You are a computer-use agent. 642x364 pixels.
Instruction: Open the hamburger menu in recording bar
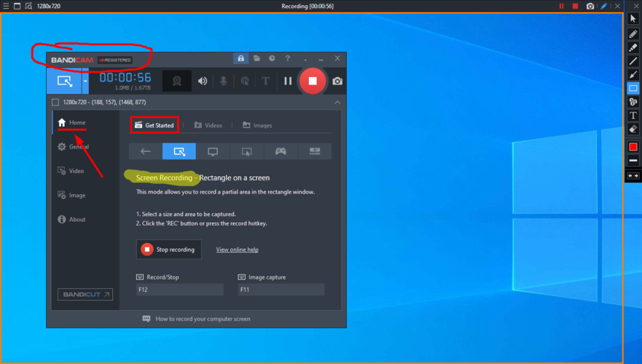[x=6, y=6]
